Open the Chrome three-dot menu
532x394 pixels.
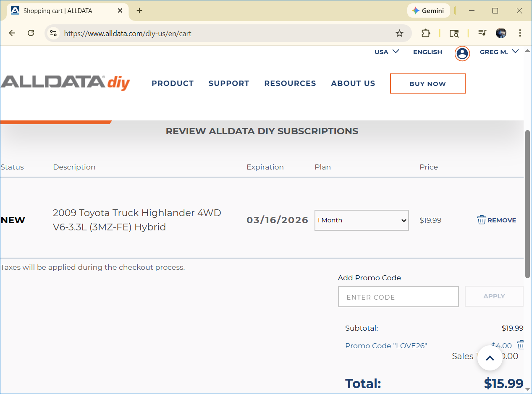tap(520, 33)
